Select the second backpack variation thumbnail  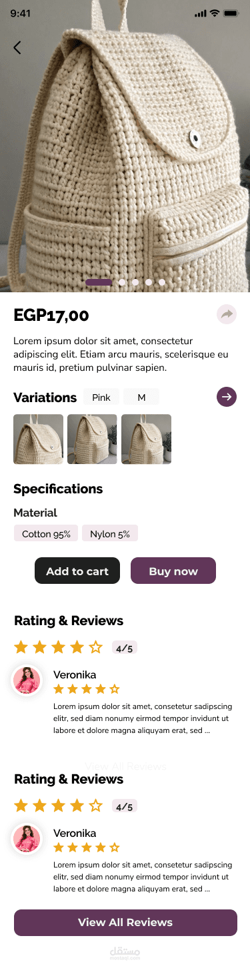pyautogui.click(x=92, y=439)
